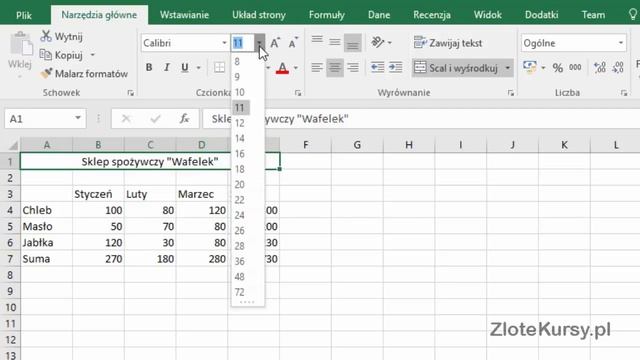Click the borders icon in Czcionka group
The image size is (640, 360).
219,67
